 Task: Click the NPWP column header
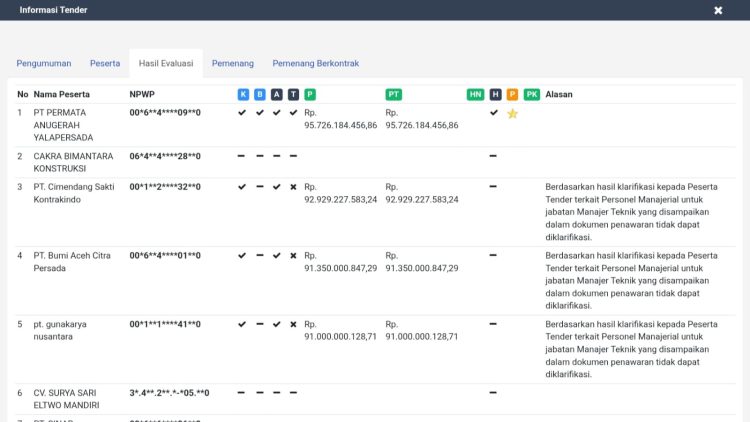click(142, 94)
